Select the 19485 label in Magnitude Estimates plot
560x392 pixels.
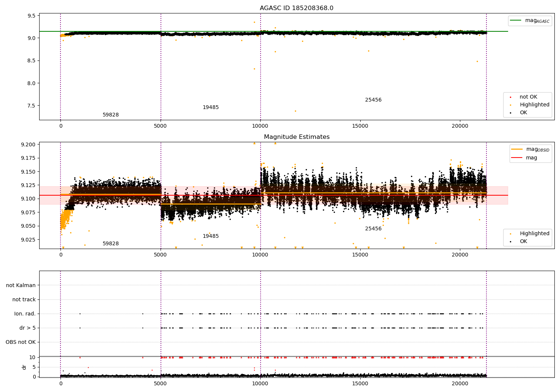coord(211,236)
